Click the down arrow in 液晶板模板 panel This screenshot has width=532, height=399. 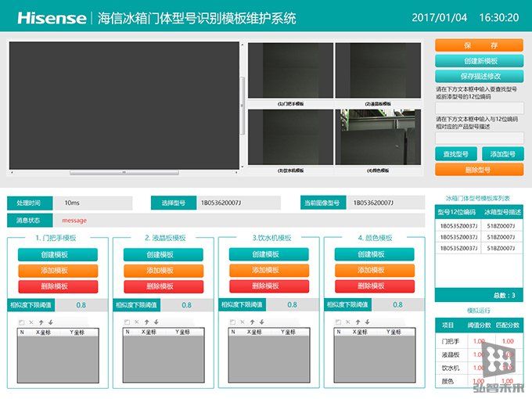tap(156, 322)
